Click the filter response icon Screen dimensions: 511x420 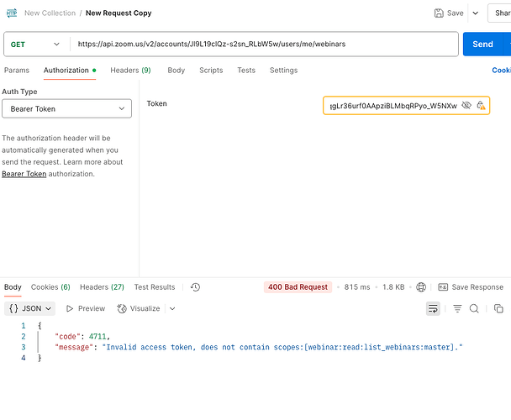coord(457,308)
